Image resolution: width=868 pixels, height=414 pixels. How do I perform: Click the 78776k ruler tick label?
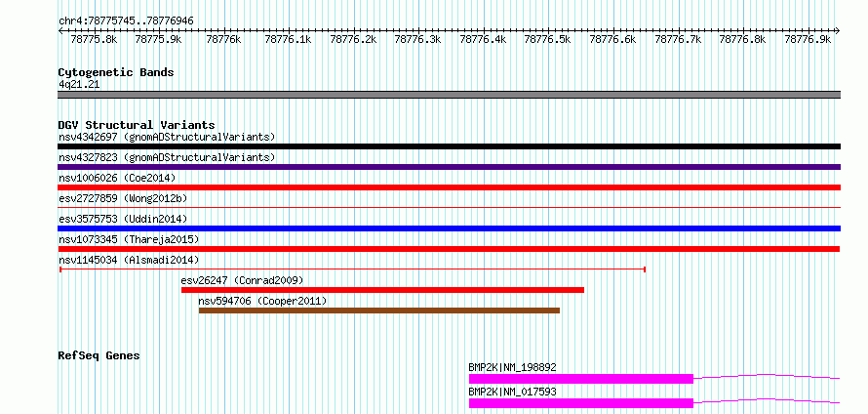coord(223,39)
